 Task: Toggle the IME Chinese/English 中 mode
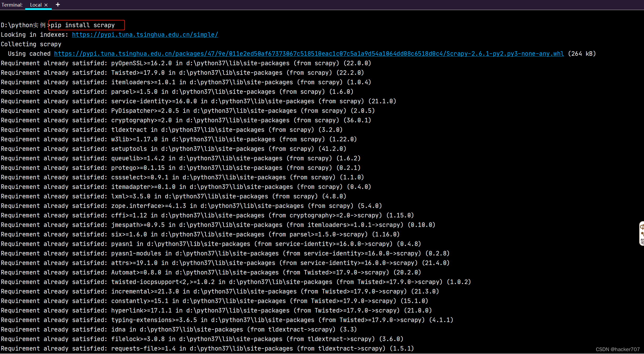(x=642, y=227)
